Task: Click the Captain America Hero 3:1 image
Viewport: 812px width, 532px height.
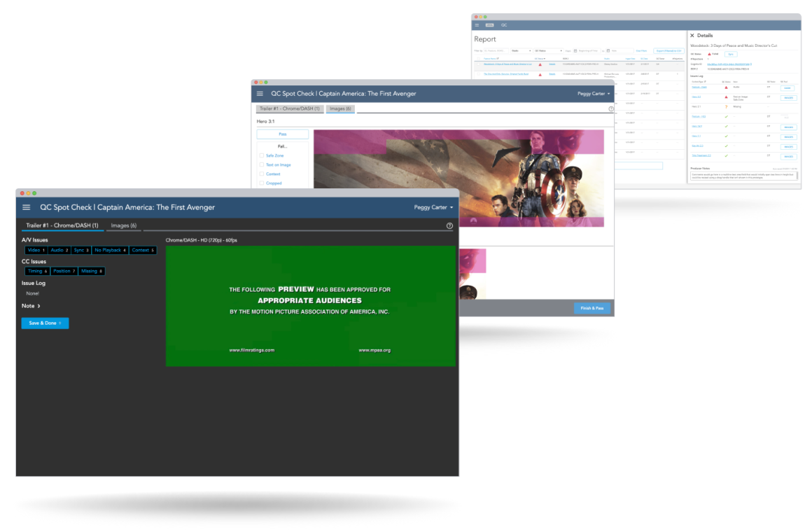Action: click(x=458, y=178)
